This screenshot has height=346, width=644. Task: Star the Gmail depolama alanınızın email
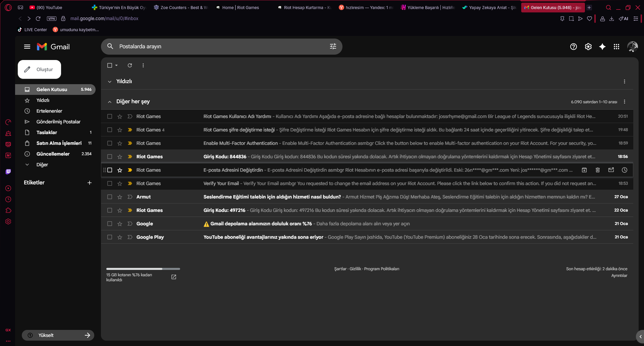pos(120,224)
